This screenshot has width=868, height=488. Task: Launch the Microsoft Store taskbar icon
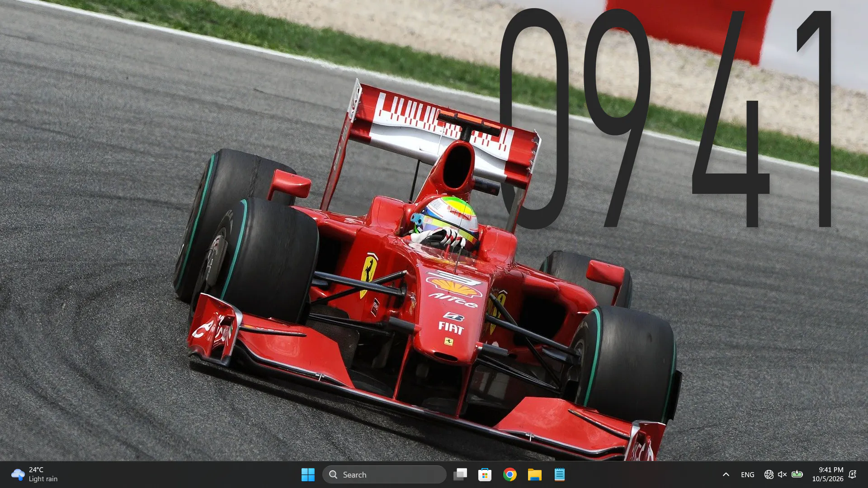click(485, 474)
